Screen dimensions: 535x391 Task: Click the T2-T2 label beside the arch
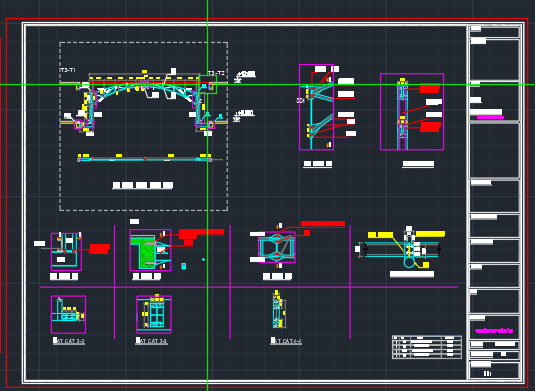click(x=216, y=73)
